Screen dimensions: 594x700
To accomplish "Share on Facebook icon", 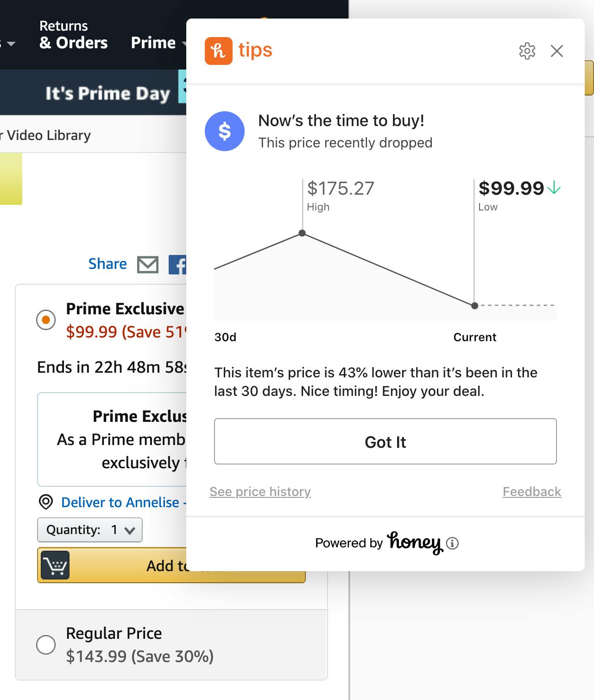I will point(178,265).
